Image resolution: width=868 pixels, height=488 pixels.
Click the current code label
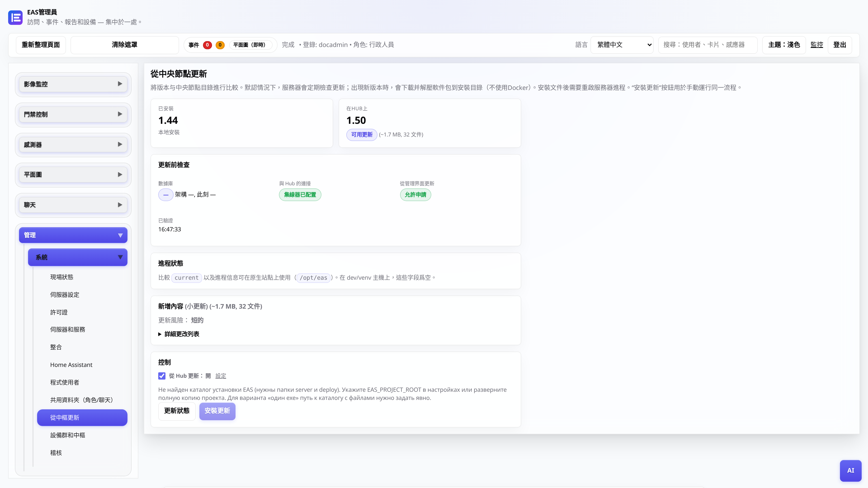point(187,278)
